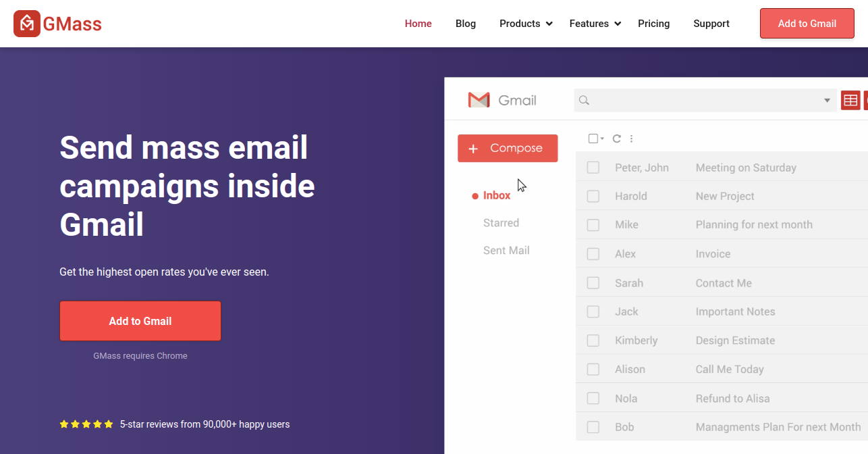868x454 pixels.
Task: Click the refresh icon above the inbox
Action: click(x=616, y=138)
